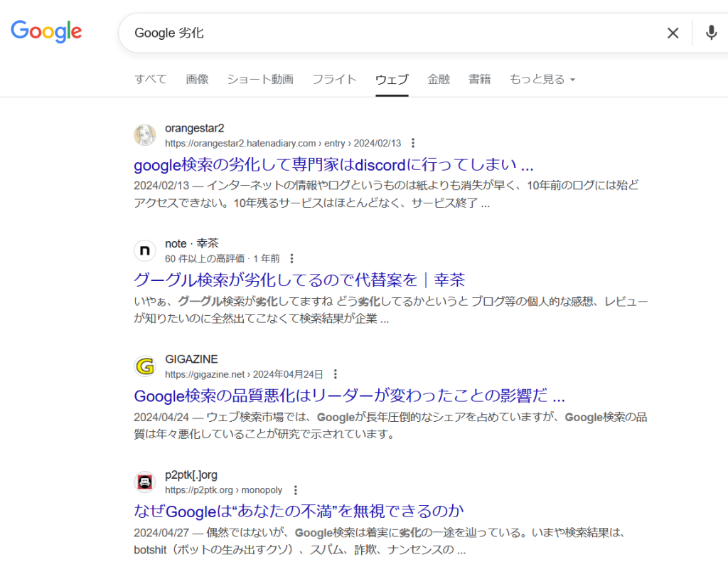Open なぜGoogleは"あなたの不満"を無視できるのか result
The image size is (728, 562).
(x=299, y=511)
